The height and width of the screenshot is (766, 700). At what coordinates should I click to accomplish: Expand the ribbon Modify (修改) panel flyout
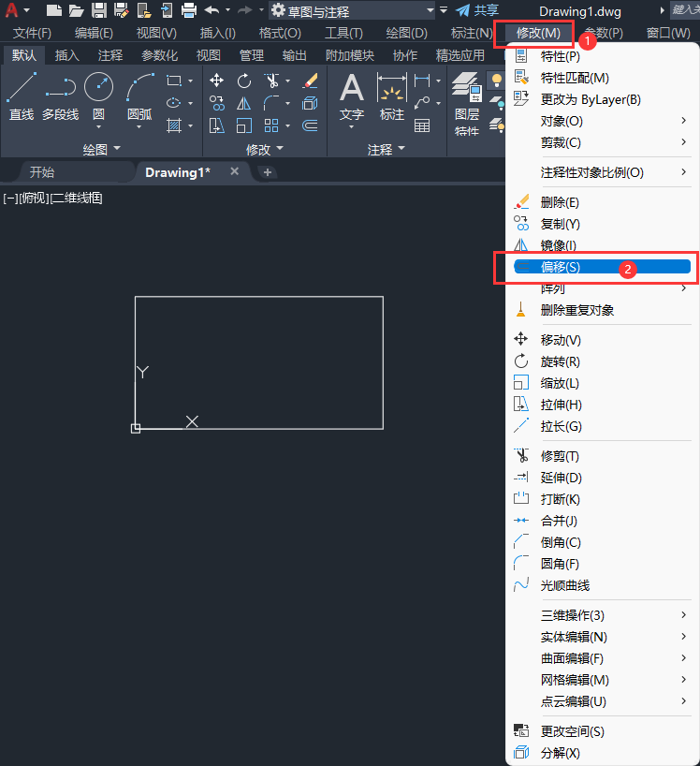point(265,149)
